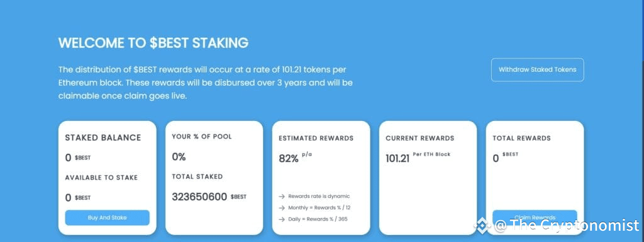Viewport: 644px width, 242px height.
Task: Click the Withdraw Staked Tokens button
Action: (537, 69)
